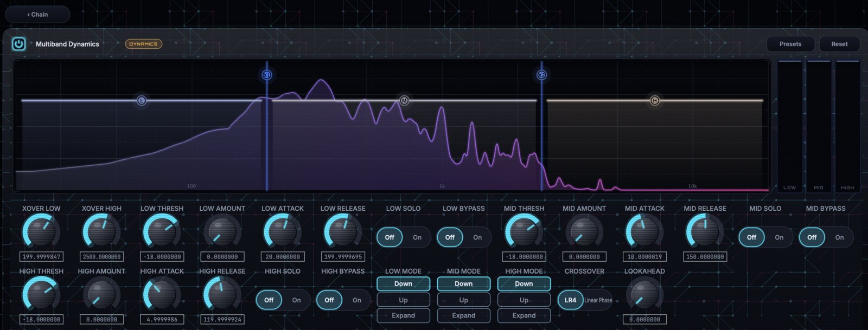Click the High Thresh knob
This screenshot has height=330, width=868.
(41, 294)
